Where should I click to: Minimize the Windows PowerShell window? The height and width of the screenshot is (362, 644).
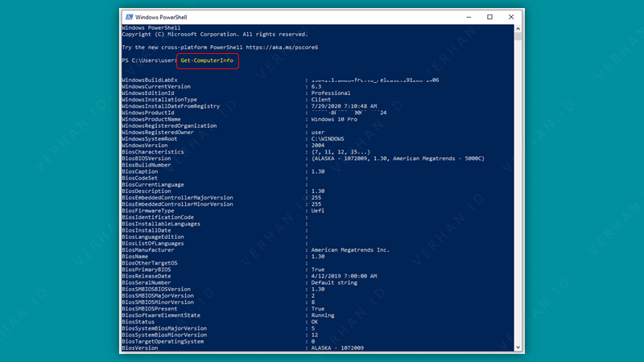469,17
